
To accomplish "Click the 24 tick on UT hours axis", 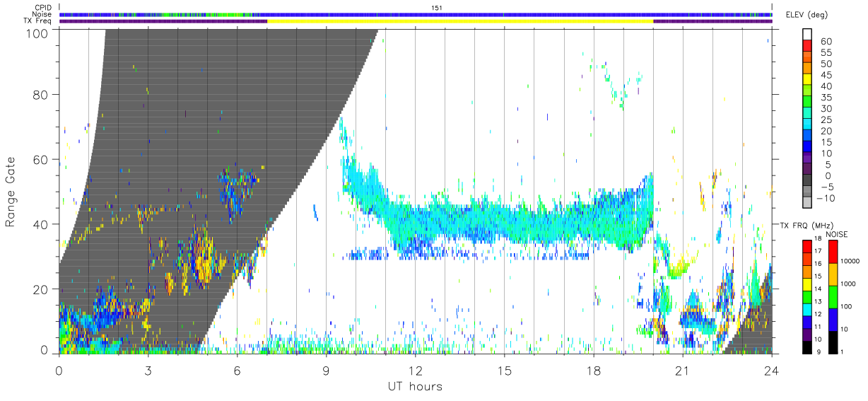I will click(771, 371).
